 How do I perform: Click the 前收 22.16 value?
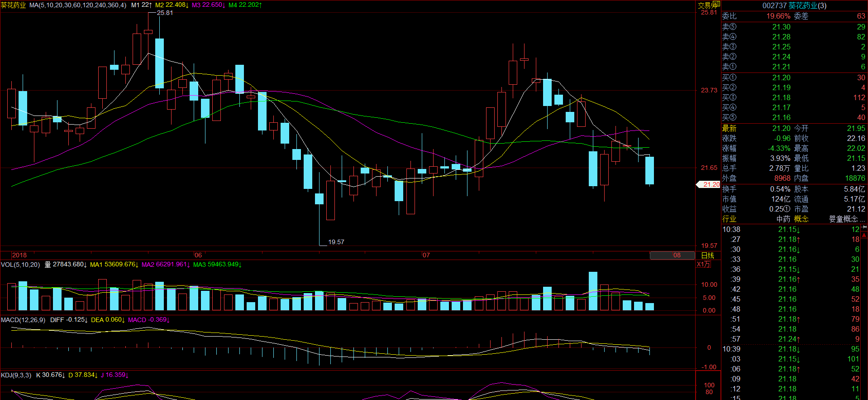click(856, 138)
